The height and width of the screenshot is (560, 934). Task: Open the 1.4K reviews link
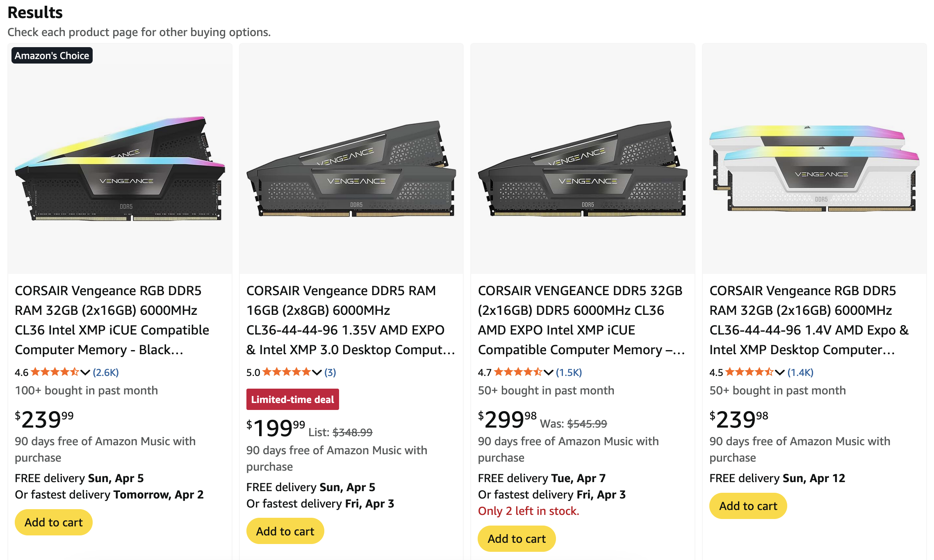[800, 372]
